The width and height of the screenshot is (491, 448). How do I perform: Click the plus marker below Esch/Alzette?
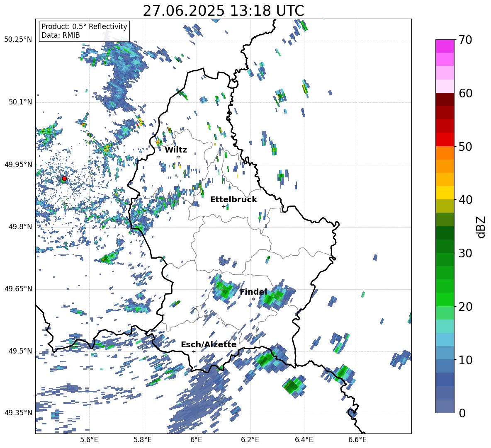point(194,351)
